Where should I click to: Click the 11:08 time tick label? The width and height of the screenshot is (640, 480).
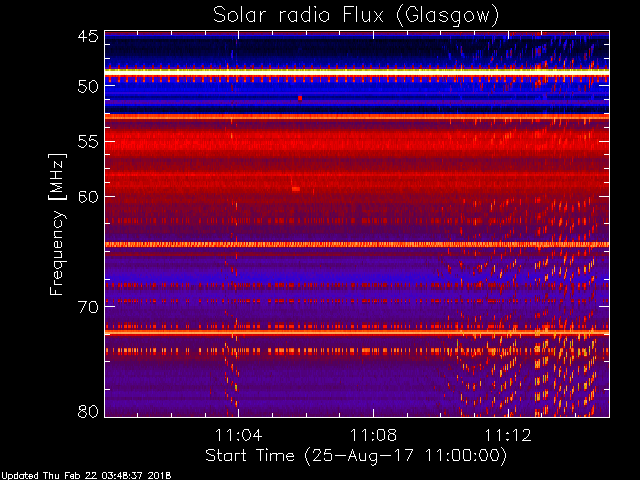pos(373,435)
